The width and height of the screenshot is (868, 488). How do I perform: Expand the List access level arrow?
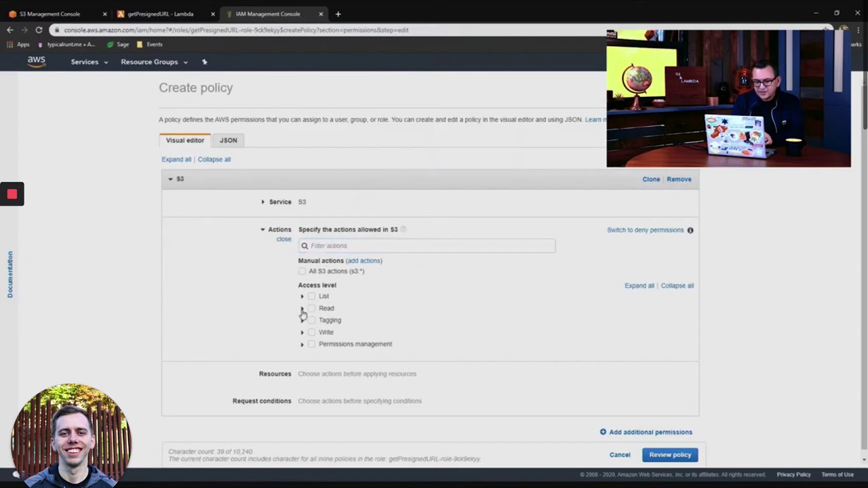tap(302, 296)
